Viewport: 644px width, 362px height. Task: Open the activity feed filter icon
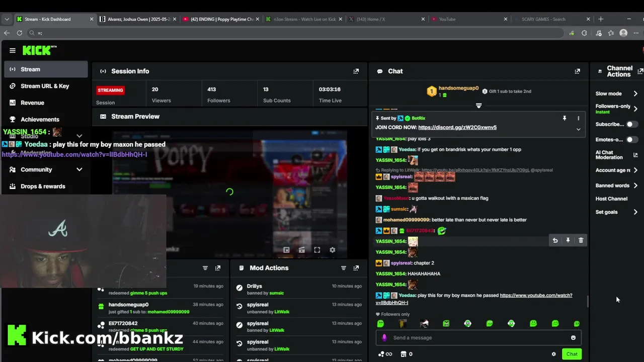coord(205,268)
